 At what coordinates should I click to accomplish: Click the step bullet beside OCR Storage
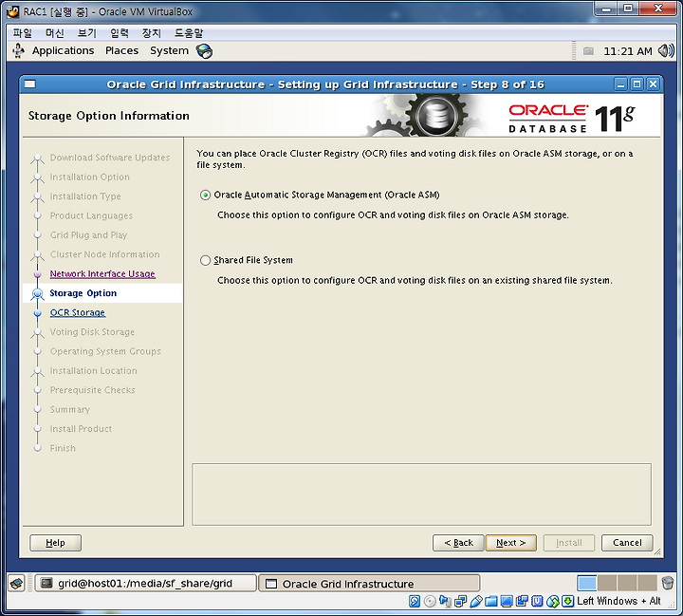click(37, 312)
